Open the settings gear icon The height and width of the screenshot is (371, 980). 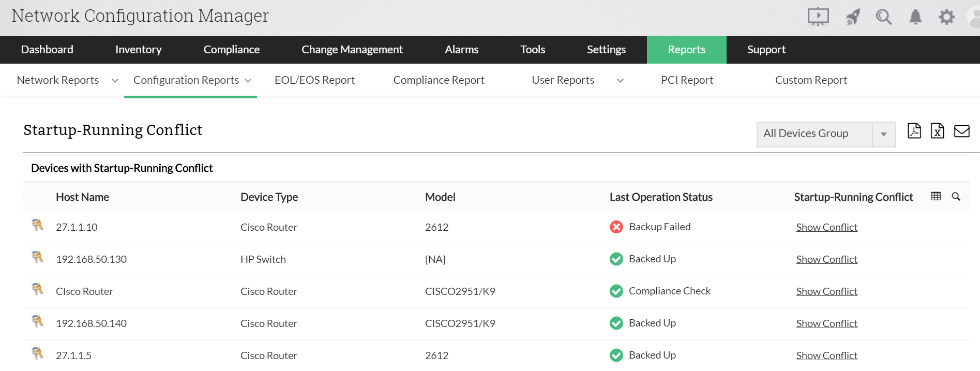pos(946,17)
